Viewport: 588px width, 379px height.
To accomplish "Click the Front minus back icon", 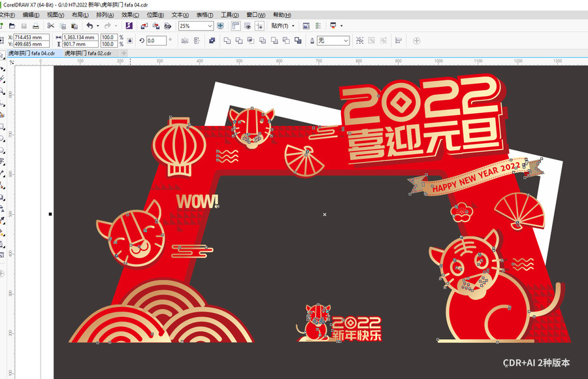I will tap(274, 41).
